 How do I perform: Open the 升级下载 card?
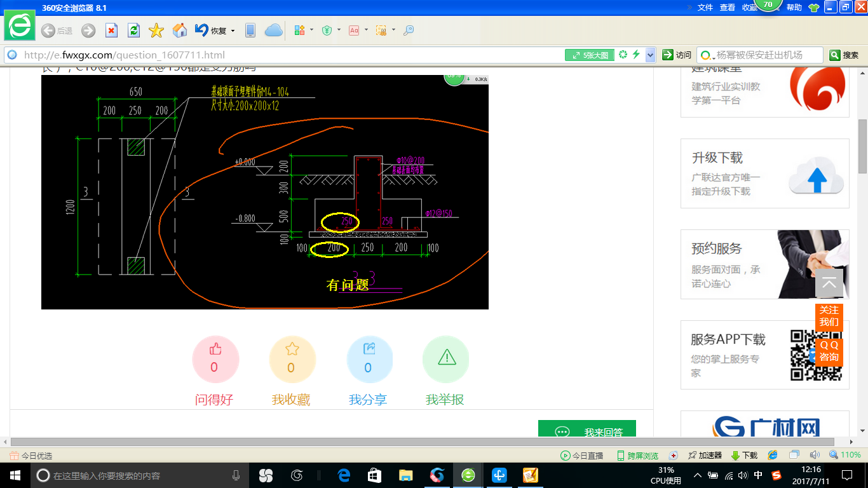(765, 173)
